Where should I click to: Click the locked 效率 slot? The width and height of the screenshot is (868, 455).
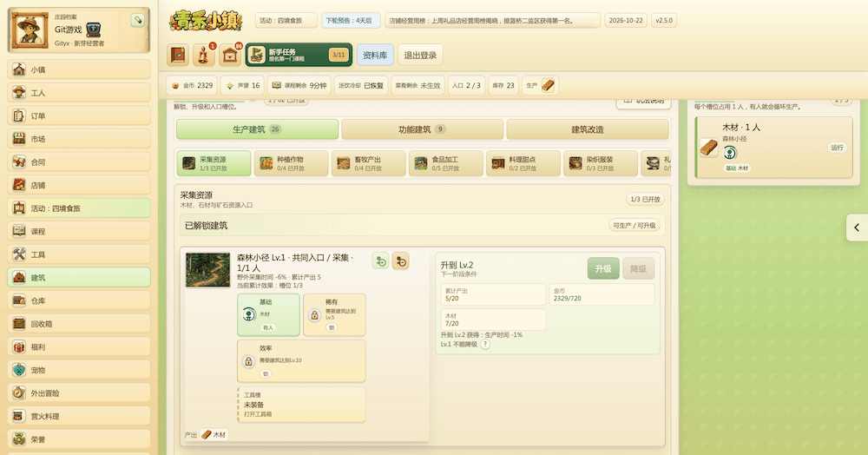pyautogui.click(x=301, y=361)
